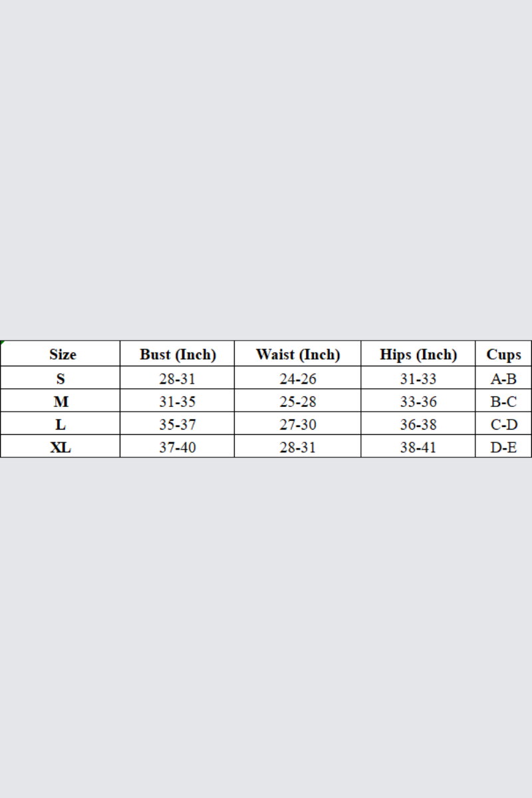
Task: Select the Hips (Inch) header cell
Action: click(418, 354)
